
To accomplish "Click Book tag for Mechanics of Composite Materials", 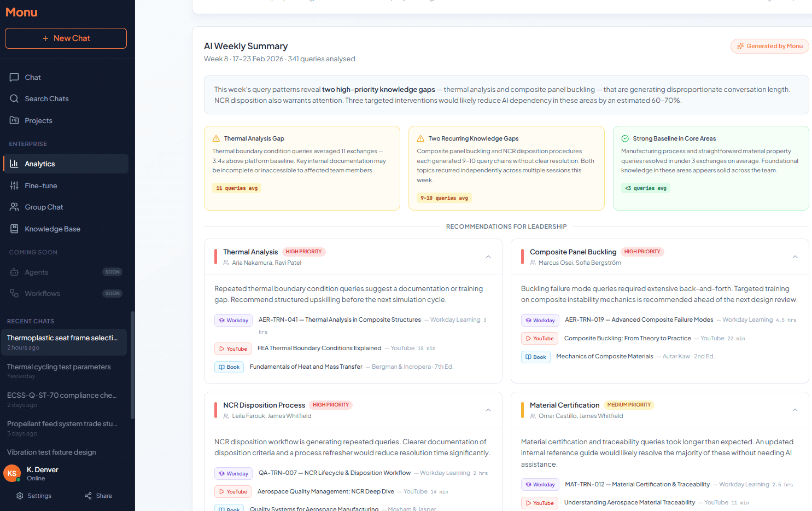I will click(x=536, y=357).
